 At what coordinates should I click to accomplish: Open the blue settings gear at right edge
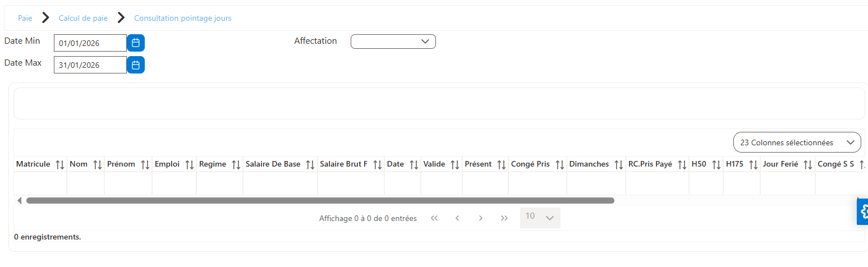pos(863,211)
